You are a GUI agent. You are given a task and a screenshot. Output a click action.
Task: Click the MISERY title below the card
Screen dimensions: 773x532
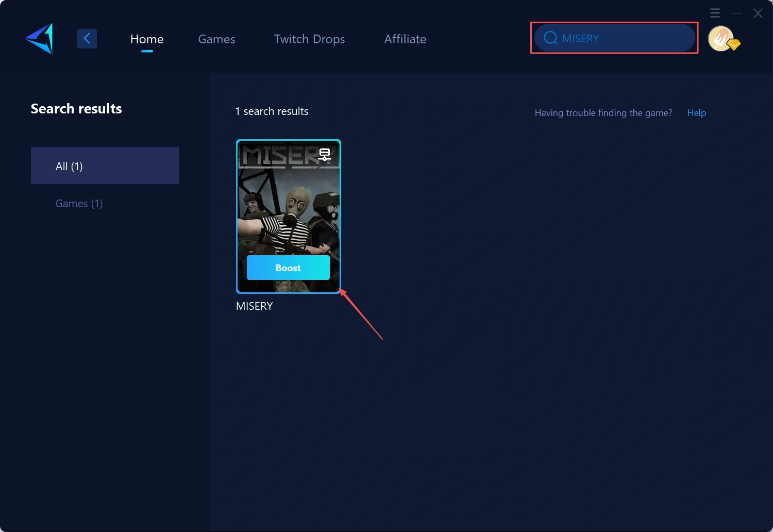coord(255,306)
